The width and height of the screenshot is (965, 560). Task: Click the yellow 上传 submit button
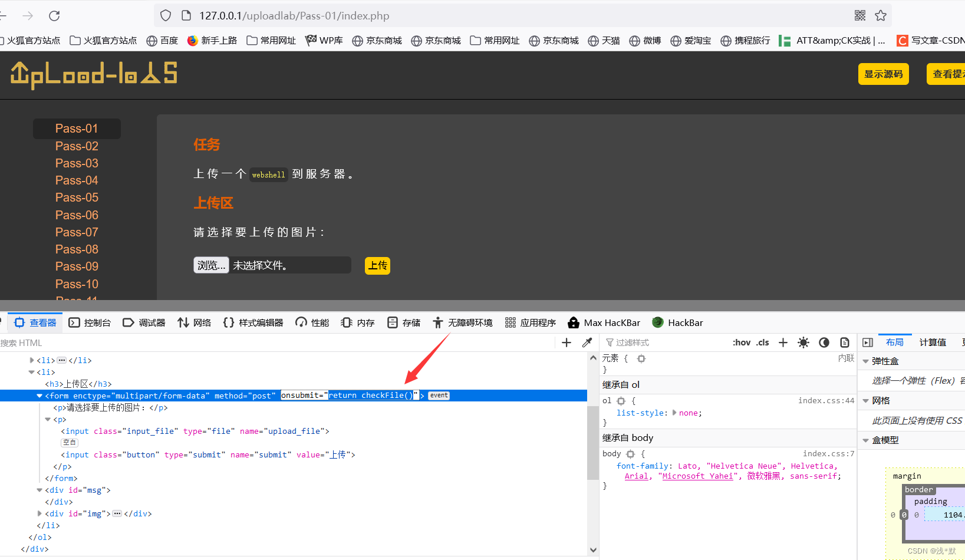377,266
